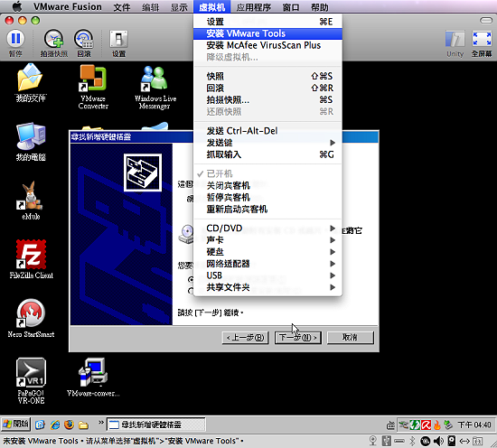Click the network adapter arrows icon in status bar
The image size is (497, 448).
point(464,441)
